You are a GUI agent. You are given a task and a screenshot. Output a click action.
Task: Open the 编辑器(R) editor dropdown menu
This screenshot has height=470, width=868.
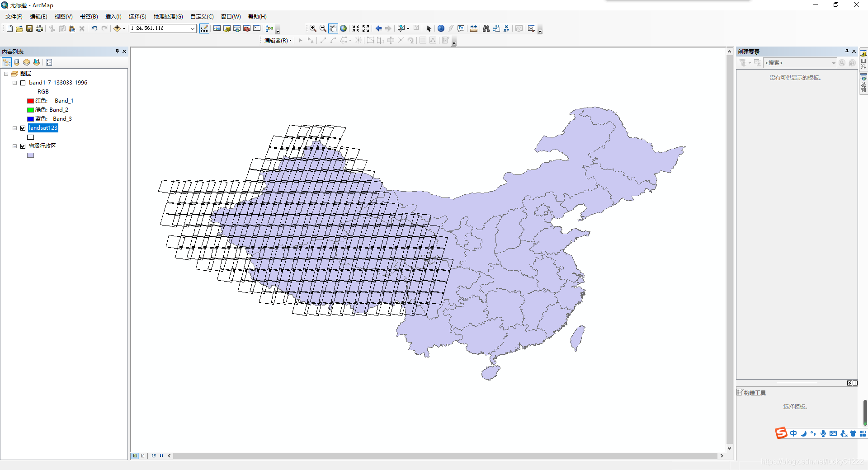[278, 41]
